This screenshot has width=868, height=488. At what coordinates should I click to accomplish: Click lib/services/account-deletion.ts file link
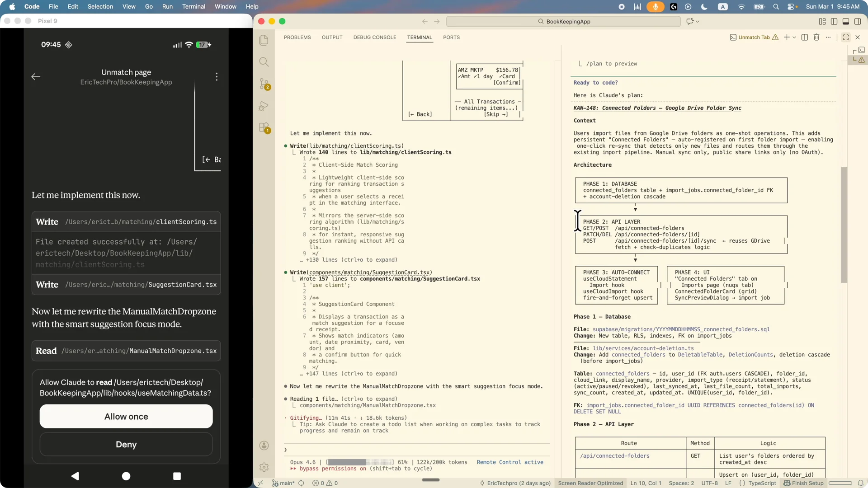pyautogui.click(x=643, y=348)
